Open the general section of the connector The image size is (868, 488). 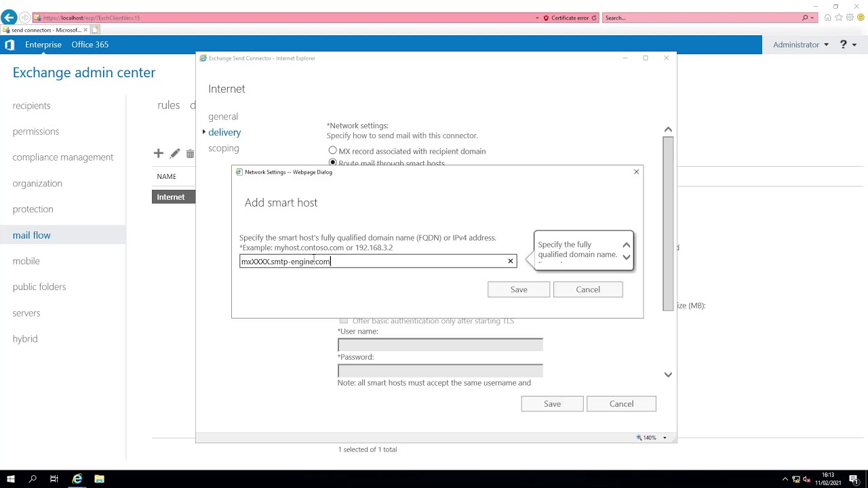point(223,117)
